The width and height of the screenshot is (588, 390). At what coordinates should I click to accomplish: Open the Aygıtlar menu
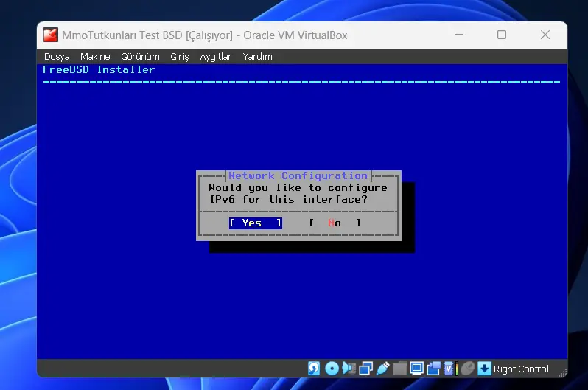(216, 57)
